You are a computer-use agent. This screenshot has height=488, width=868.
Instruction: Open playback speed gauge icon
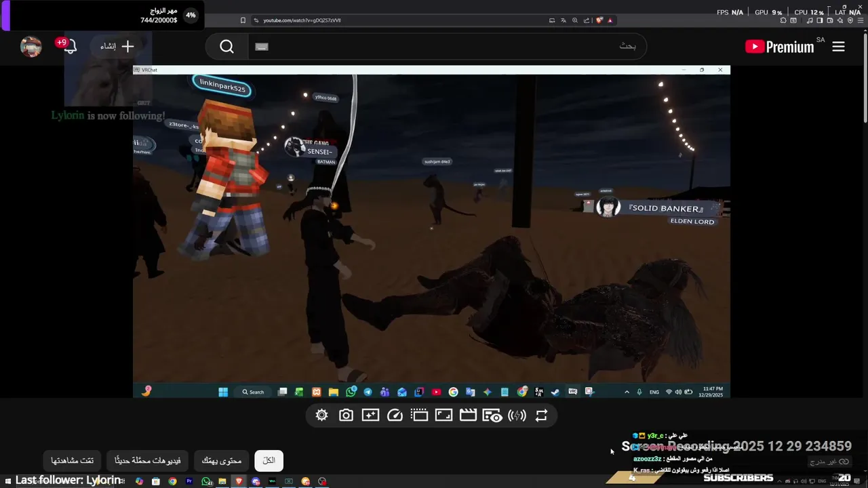395,415
